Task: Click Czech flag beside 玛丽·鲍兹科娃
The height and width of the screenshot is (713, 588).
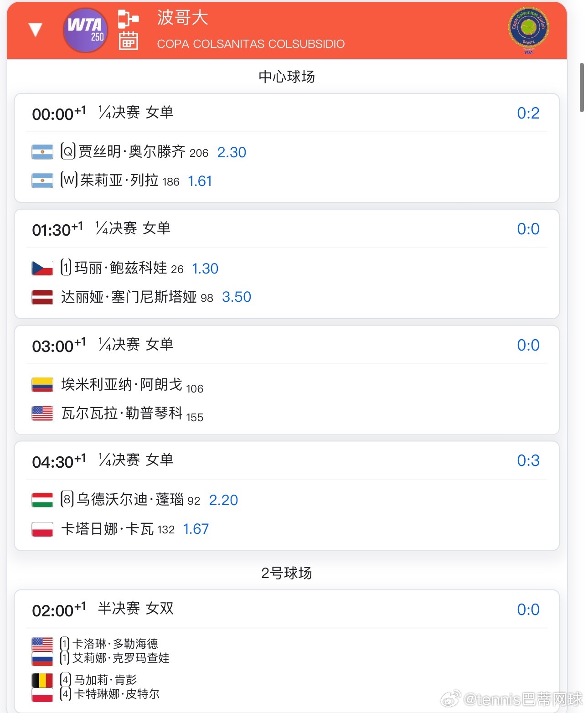Action: (42, 268)
